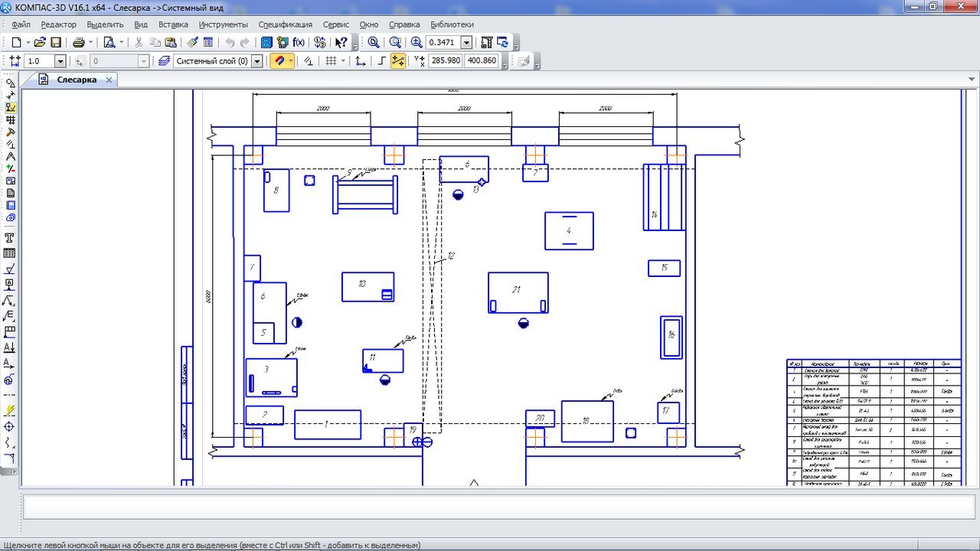Open the Инструменты menu
This screenshot has width=980, height=551.
pyautogui.click(x=223, y=24)
